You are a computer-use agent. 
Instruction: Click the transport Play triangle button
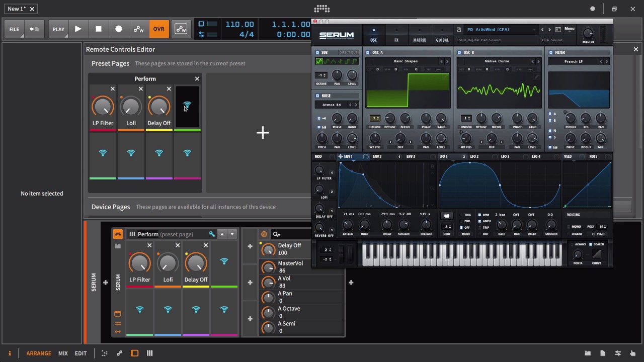click(78, 29)
